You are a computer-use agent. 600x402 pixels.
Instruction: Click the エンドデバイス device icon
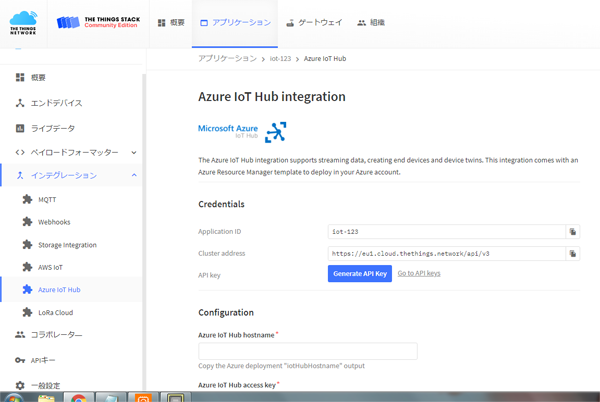click(20, 103)
